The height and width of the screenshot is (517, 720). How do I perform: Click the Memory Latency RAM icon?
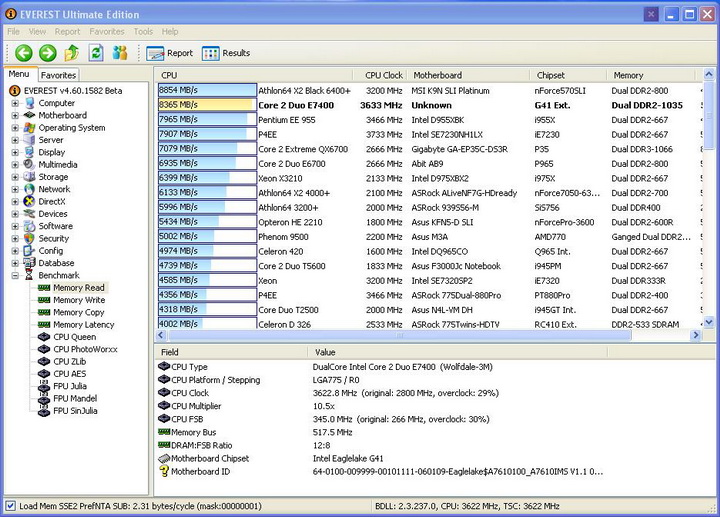(44, 325)
